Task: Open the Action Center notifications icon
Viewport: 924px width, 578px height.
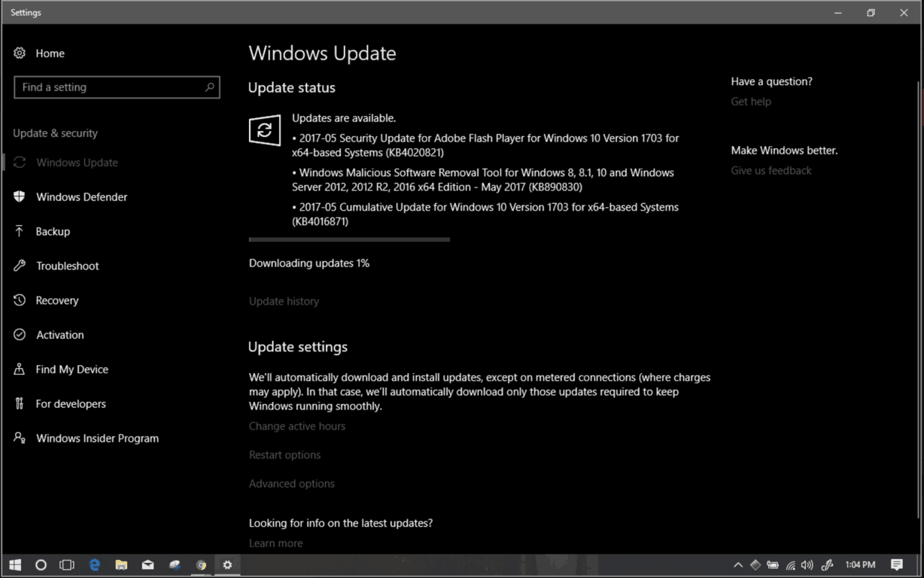Action: (x=897, y=564)
